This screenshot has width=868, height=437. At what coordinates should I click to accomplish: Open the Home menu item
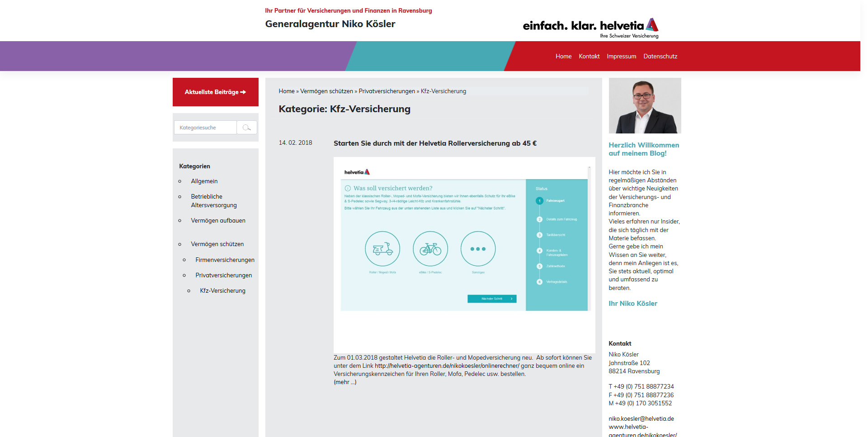click(x=563, y=57)
